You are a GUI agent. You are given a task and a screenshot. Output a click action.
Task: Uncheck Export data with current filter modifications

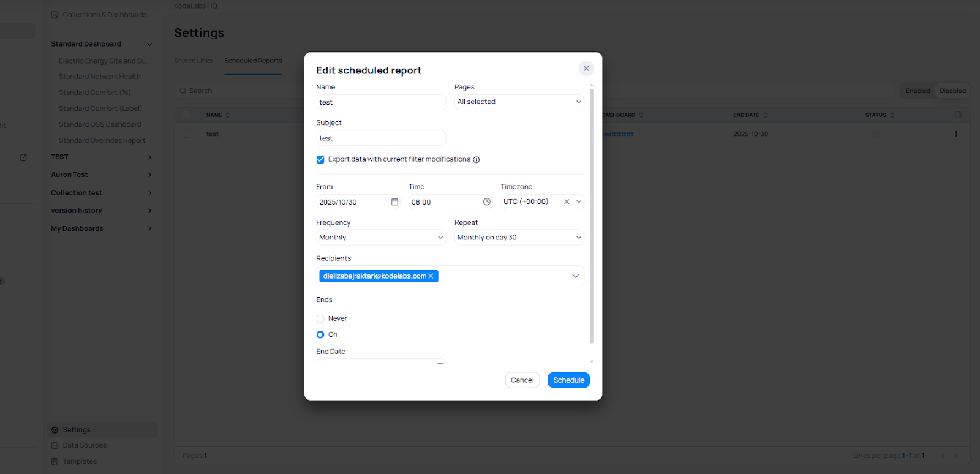tap(320, 159)
